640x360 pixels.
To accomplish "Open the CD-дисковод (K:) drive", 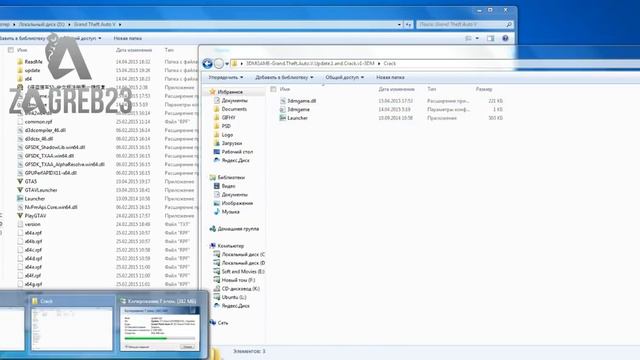I will pos(241,289).
